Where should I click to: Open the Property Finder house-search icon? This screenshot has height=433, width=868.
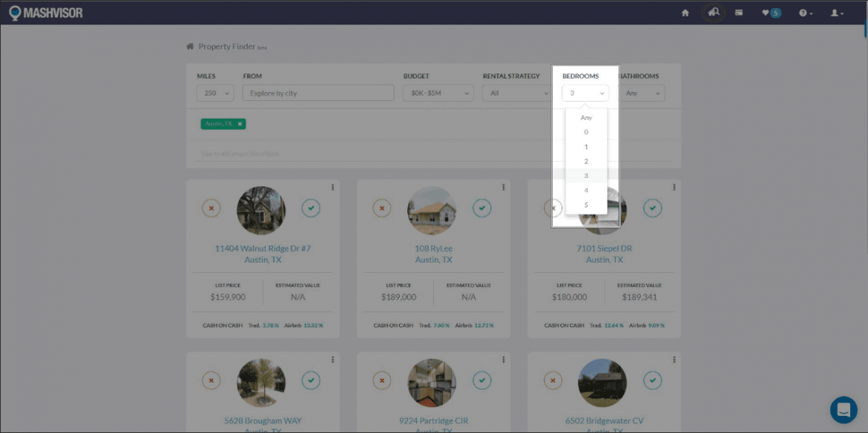pyautogui.click(x=713, y=13)
